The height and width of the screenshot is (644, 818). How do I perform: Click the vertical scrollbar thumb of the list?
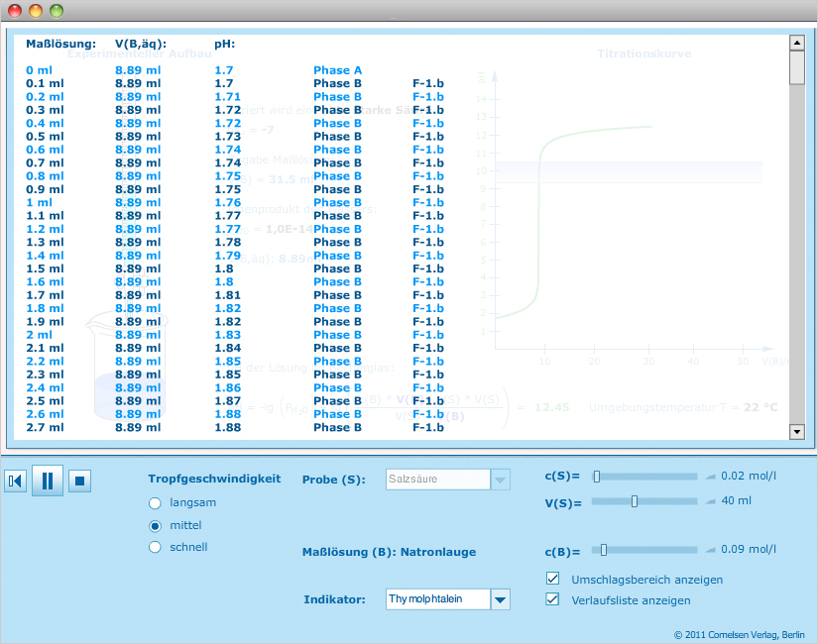796,68
